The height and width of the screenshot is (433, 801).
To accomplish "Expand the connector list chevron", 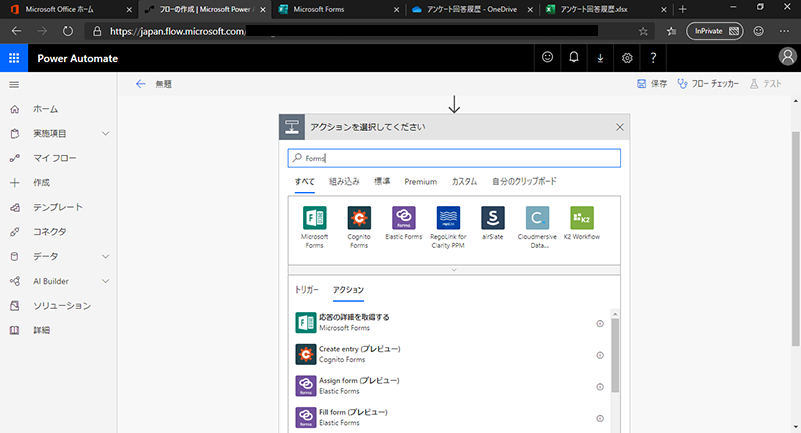I will coord(454,270).
